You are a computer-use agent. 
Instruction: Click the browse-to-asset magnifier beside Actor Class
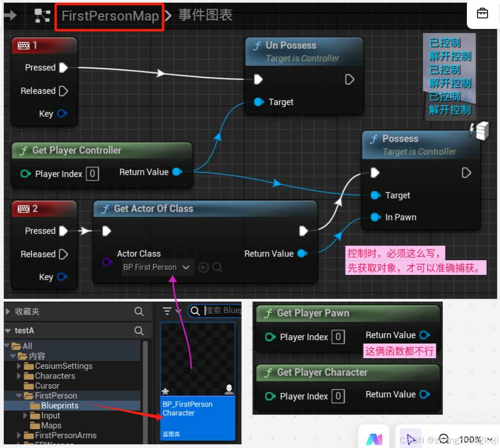(217, 267)
